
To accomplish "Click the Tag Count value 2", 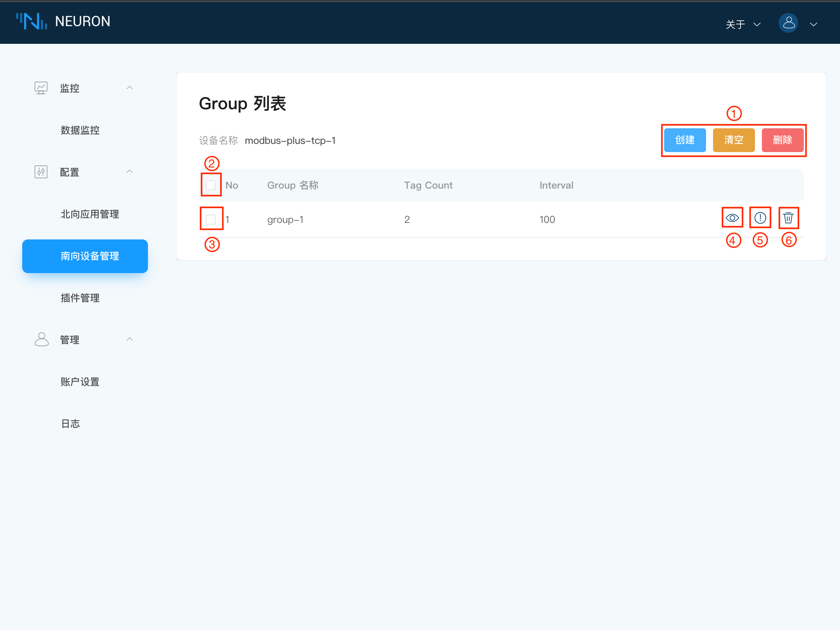I will [407, 219].
